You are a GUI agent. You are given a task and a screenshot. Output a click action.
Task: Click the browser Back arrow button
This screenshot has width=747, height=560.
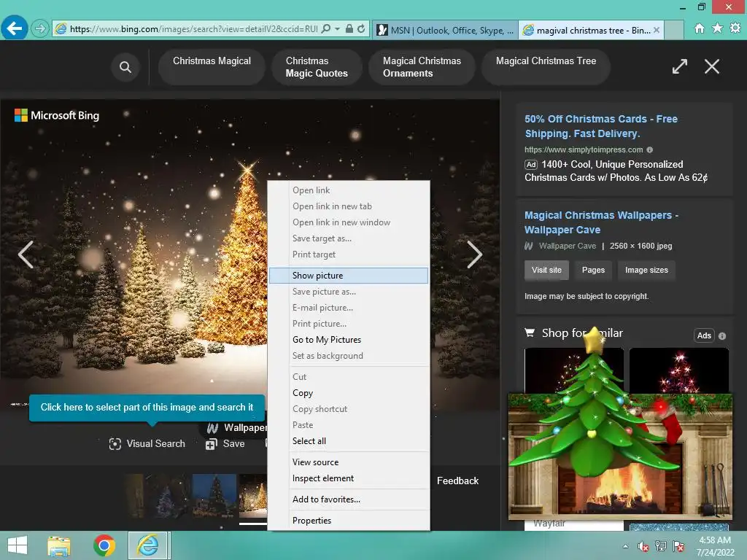point(15,28)
